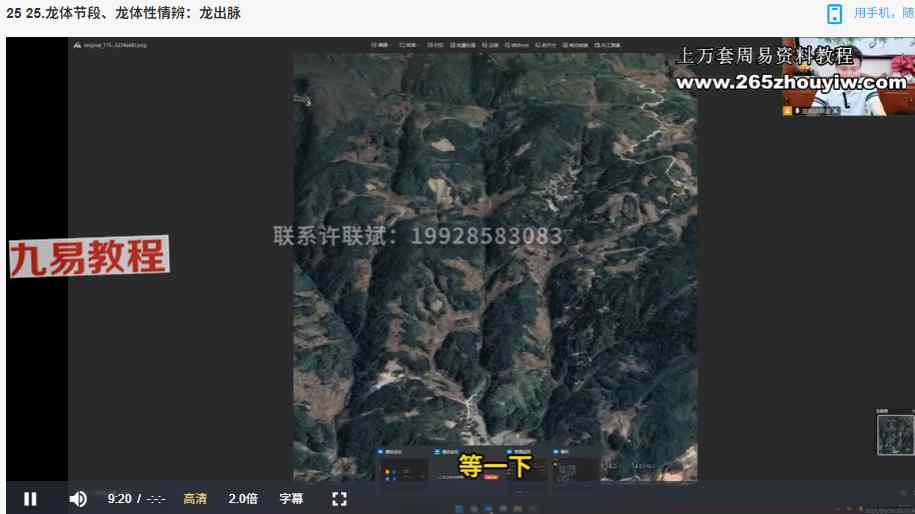Click the www.265zhouyiw.com watermark link
This screenshot has width=915, height=514.
tap(790, 83)
